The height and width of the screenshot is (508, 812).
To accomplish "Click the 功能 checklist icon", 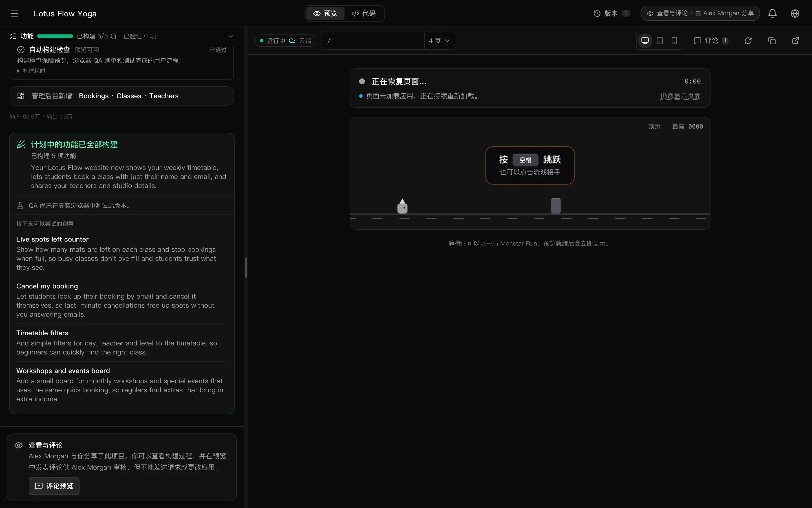I will (x=13, y=36).
